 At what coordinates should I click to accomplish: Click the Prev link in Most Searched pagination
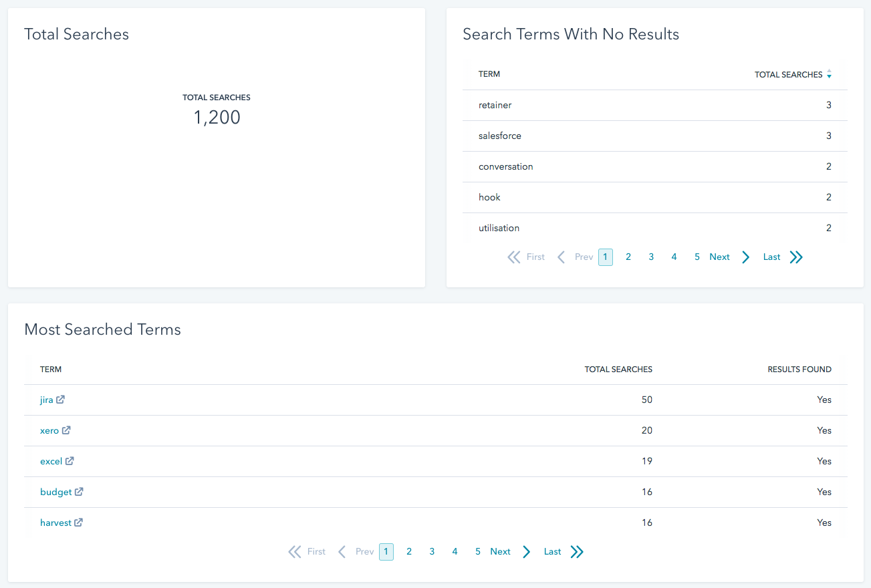pyautogui.click(x=364, y=552)
